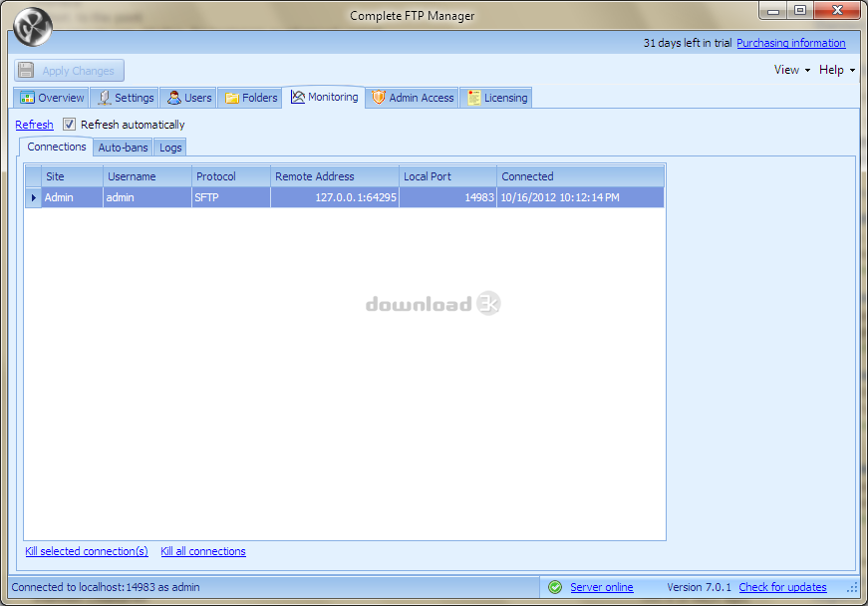Open the View dropdown menu
This screenshot has width=868, height=606.
point(791,70)
